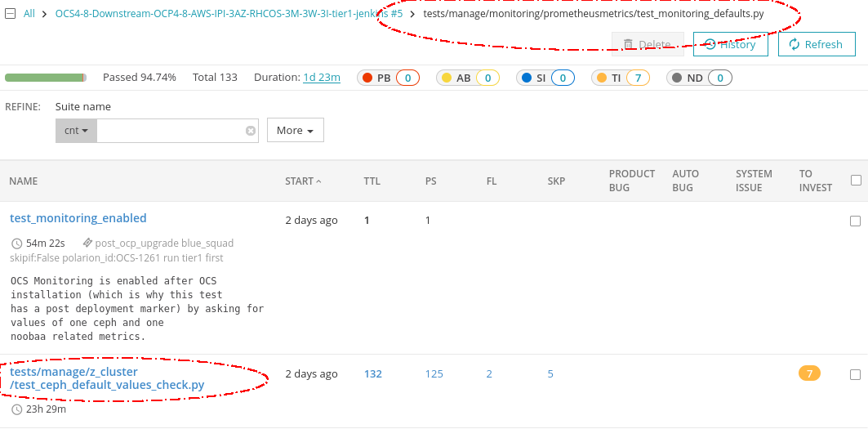The image size is (868, 429).
Task: Open test_monitoring_enabled item
Action: [78, 218]
